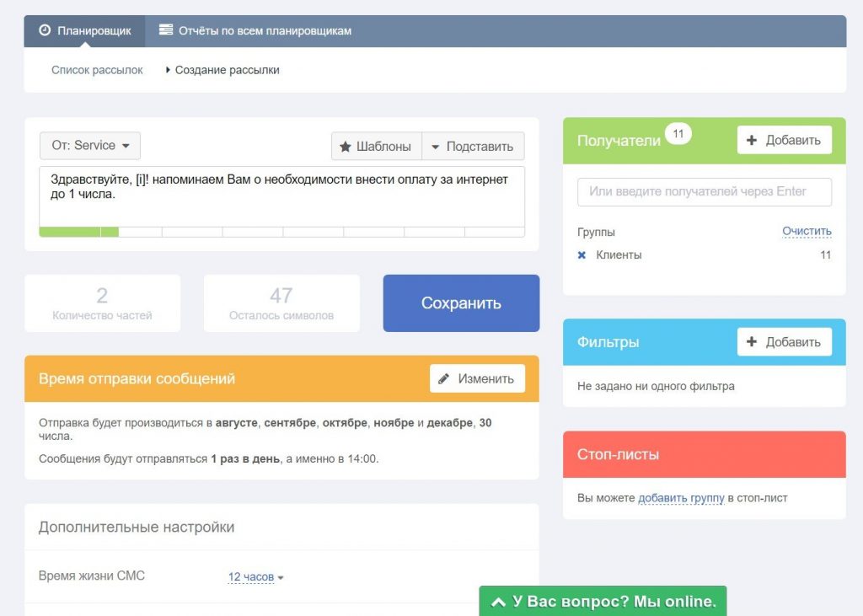The width and height of the screenshot is (863, 616).
Task: Click the plus icon in Фильтры panel
Action: pyautogui.click(x=752, y=342)
